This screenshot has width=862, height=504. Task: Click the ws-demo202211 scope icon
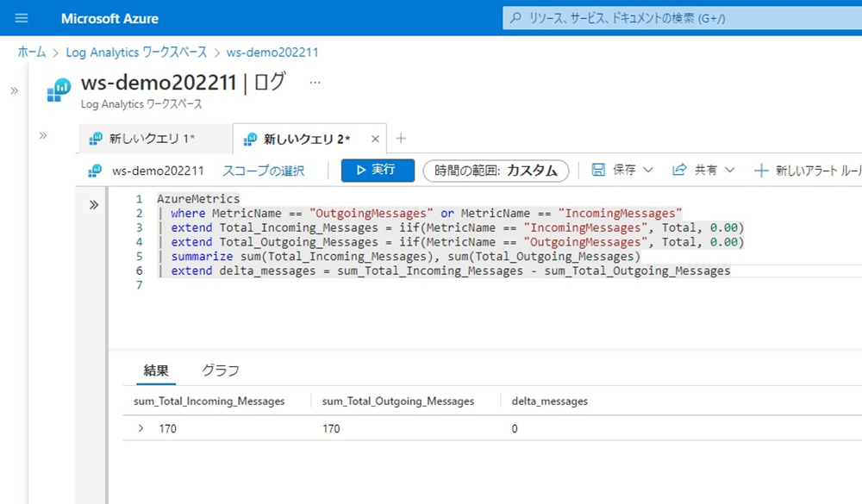coord(95,171)
